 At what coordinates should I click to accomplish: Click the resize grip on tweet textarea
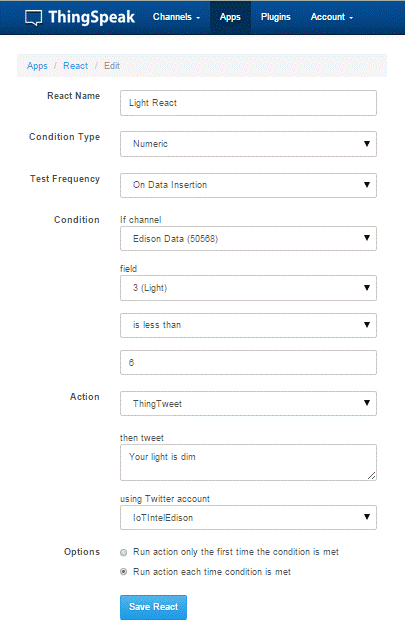pos(372,476)
